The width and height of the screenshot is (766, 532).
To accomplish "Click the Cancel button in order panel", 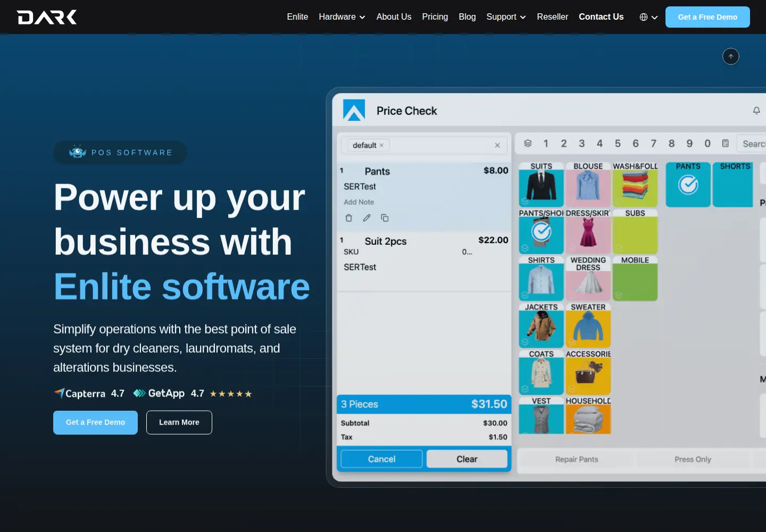I will point(381,459).
